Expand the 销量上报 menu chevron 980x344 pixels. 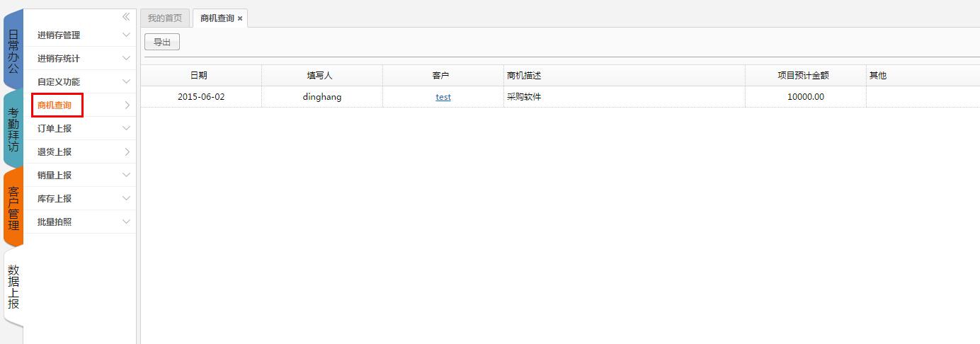[126, 175]
